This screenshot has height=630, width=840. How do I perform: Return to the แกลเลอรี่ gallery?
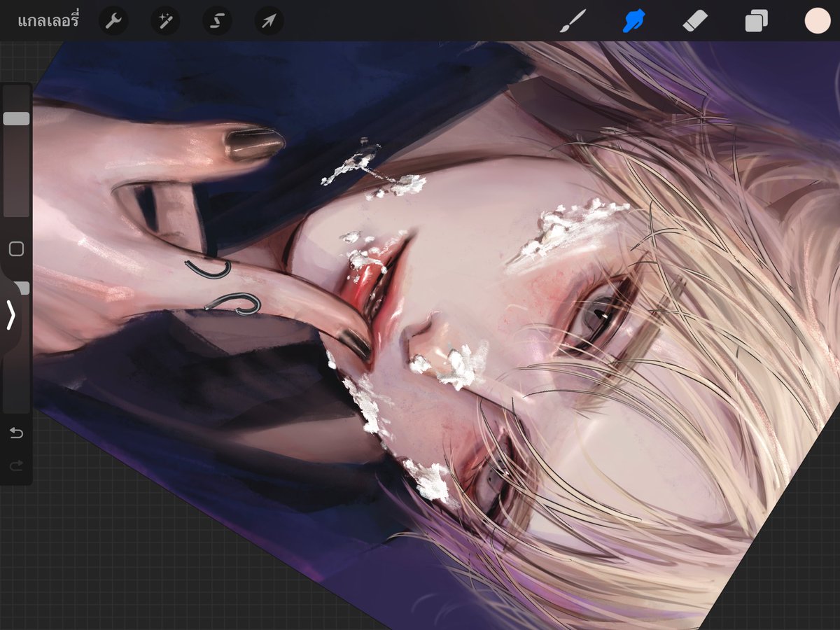point(47,21)
